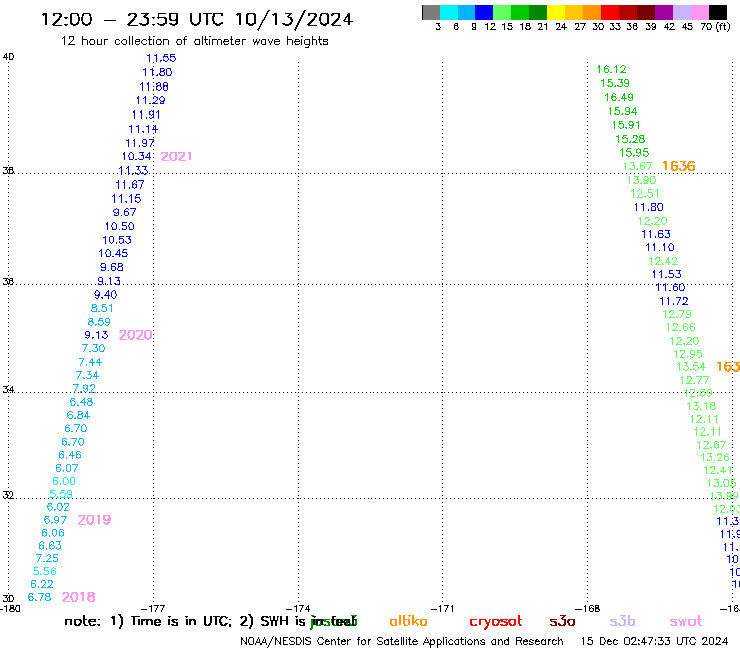This screenshot has width=740, height=650.
Task: Click the pink '2019' time label
Action: [94, 520]
